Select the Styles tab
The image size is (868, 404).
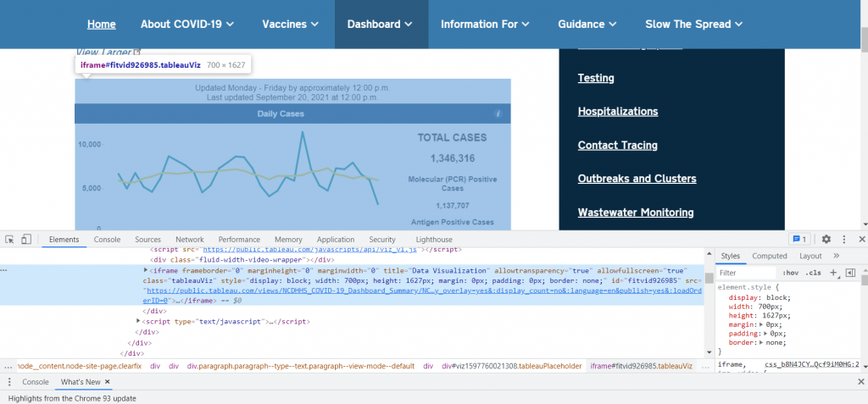click(x=730, y=256)
